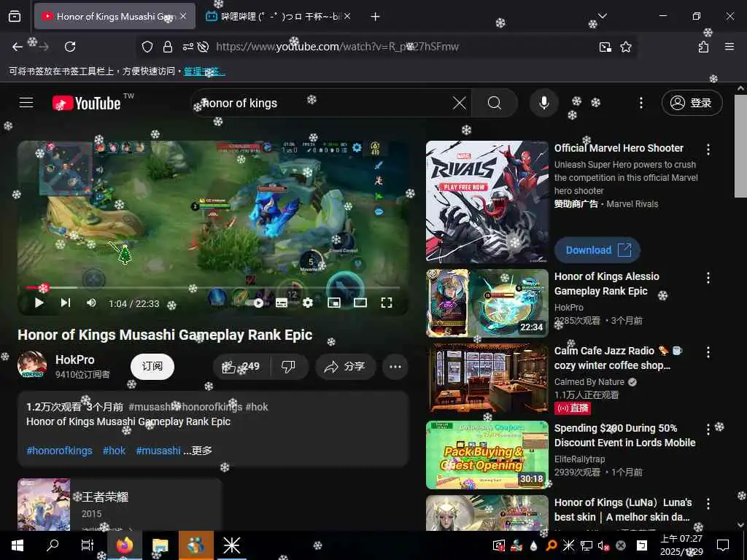
Task: Reload the current page
Action: (70, 47)
